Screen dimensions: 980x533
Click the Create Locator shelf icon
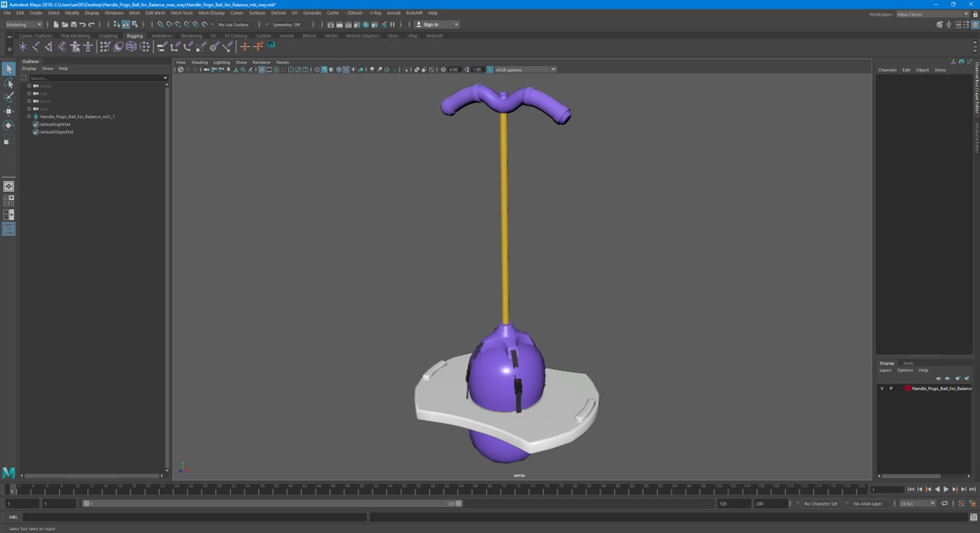[23, 47]
